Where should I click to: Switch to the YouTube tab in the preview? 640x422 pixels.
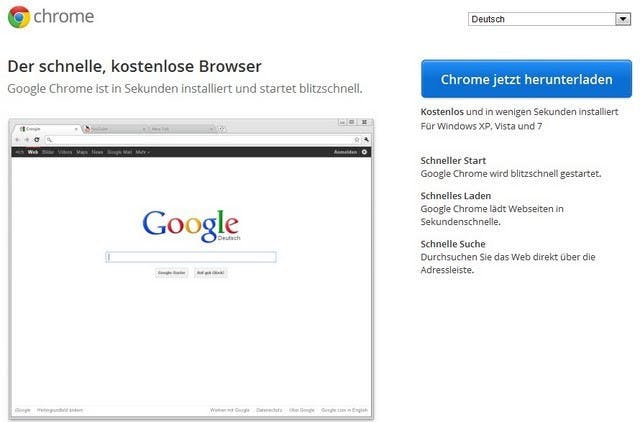[115, 129]
